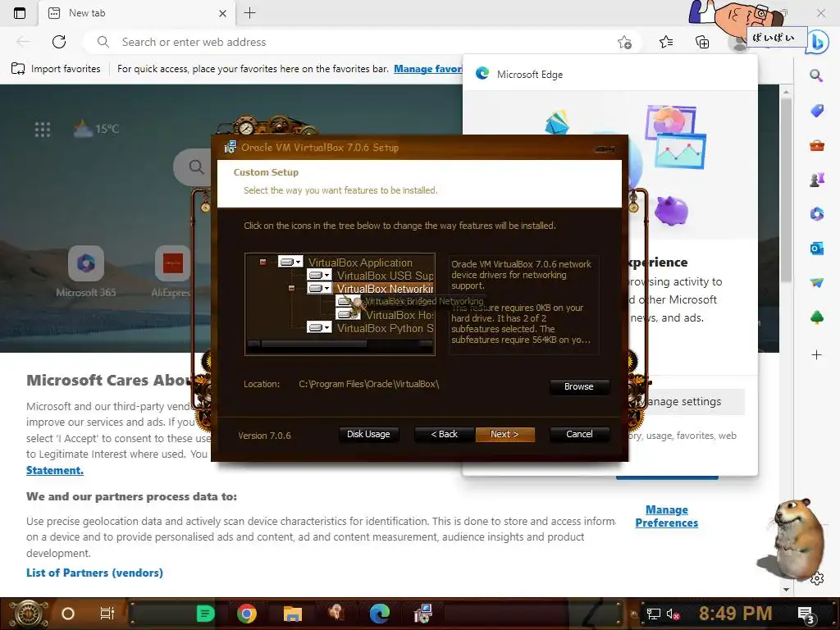
Task: Open VirtualBox Python Support feature dropdown
Action: [319, 327]
